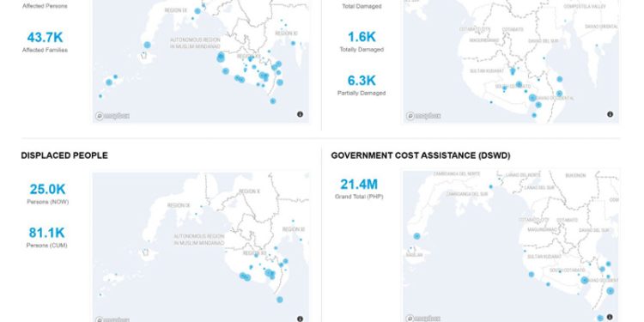The width and height of the screenshot is (644, 322).
Task: Click REGION X label on Displaced People map
Action: [249, 191]
